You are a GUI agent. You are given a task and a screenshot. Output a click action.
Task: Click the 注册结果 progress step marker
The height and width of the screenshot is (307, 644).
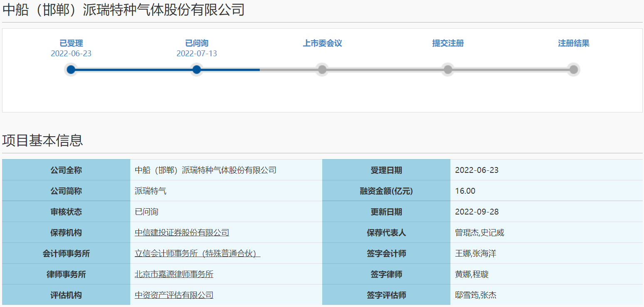coord(574,70)
